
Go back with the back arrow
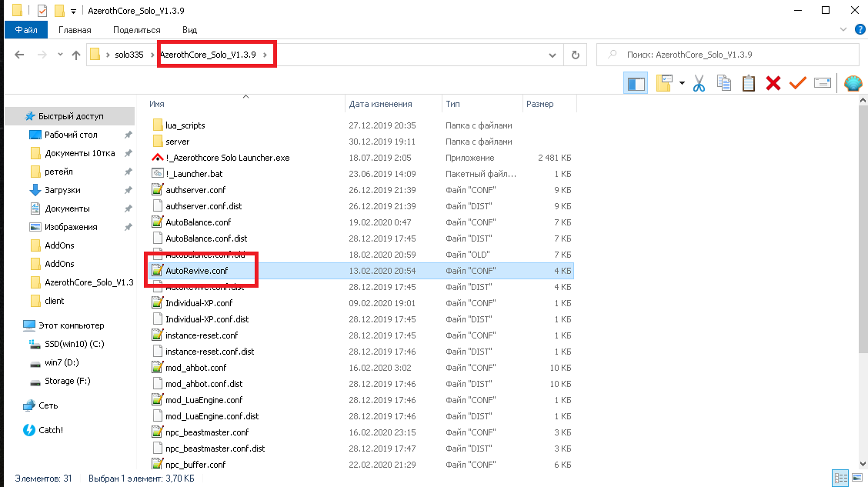19,55
